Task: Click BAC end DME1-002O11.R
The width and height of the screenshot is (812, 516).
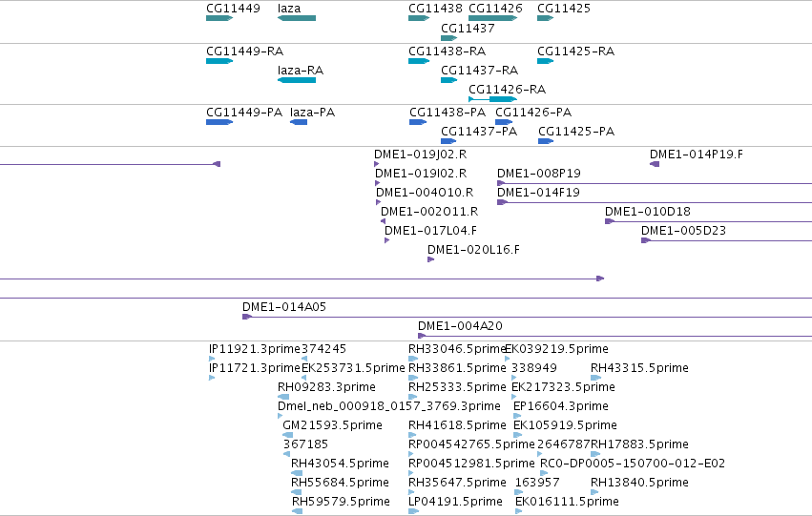Action: pyautogui.click(x=429, y=212)
